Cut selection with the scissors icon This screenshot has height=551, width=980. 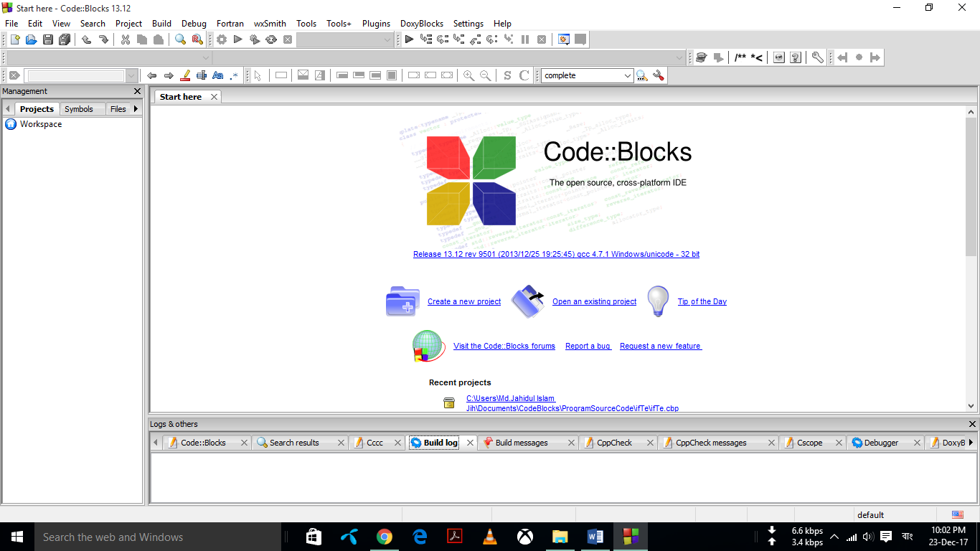126,39
